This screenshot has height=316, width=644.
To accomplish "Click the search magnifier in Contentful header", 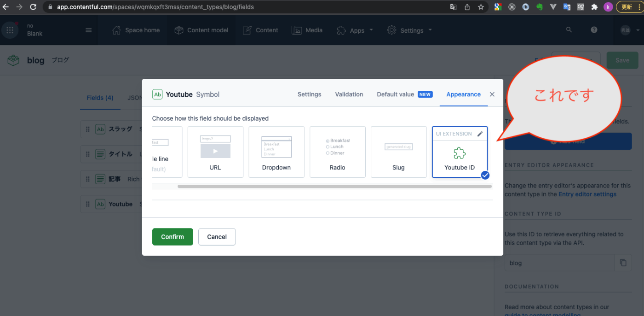I will 569,30.
